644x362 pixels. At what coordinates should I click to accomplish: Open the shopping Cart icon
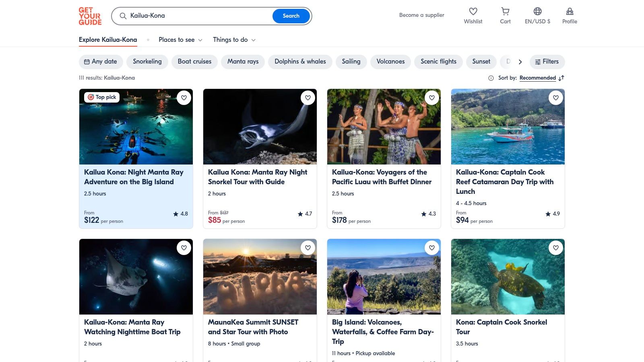505,12
